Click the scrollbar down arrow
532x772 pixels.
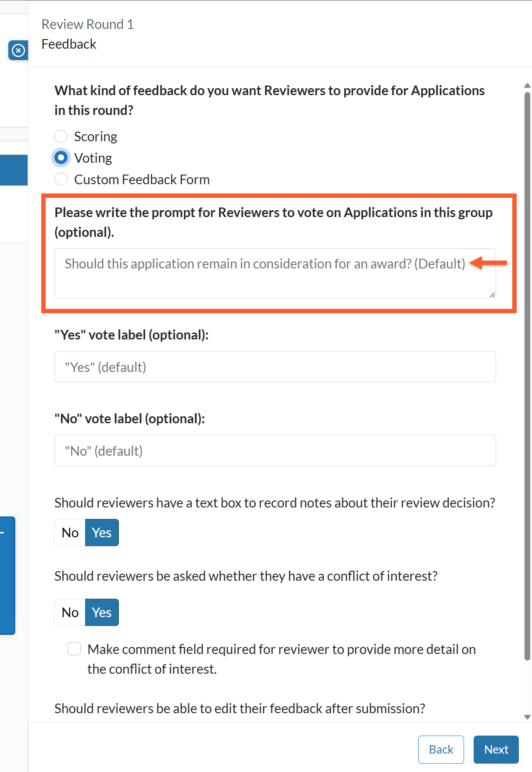[528, 717]
